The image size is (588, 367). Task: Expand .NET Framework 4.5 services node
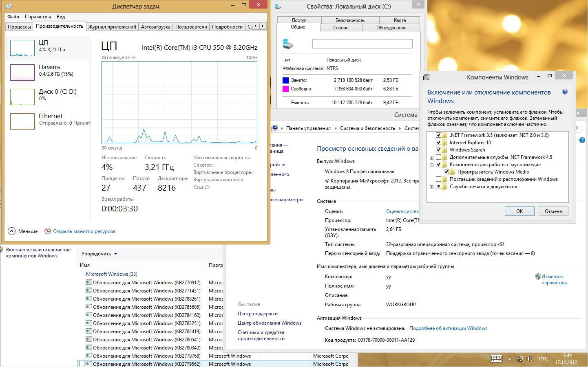click(x=431, y=158)
